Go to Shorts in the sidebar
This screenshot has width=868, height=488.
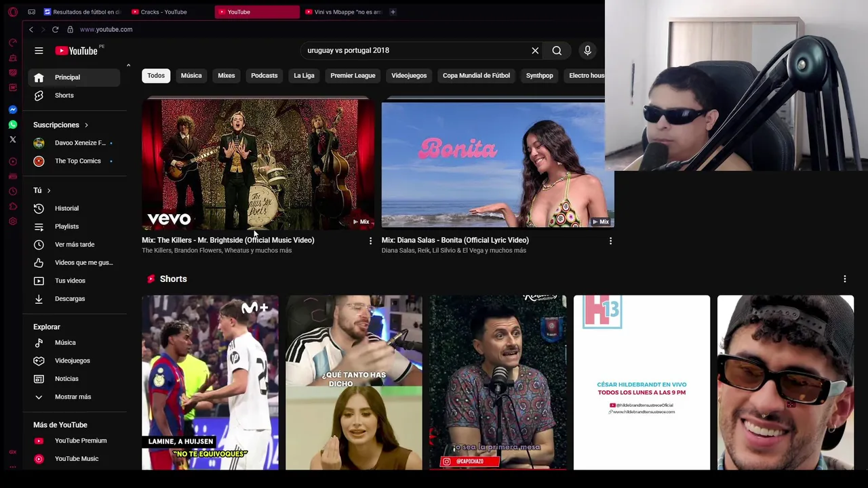[x=75, y=96]
